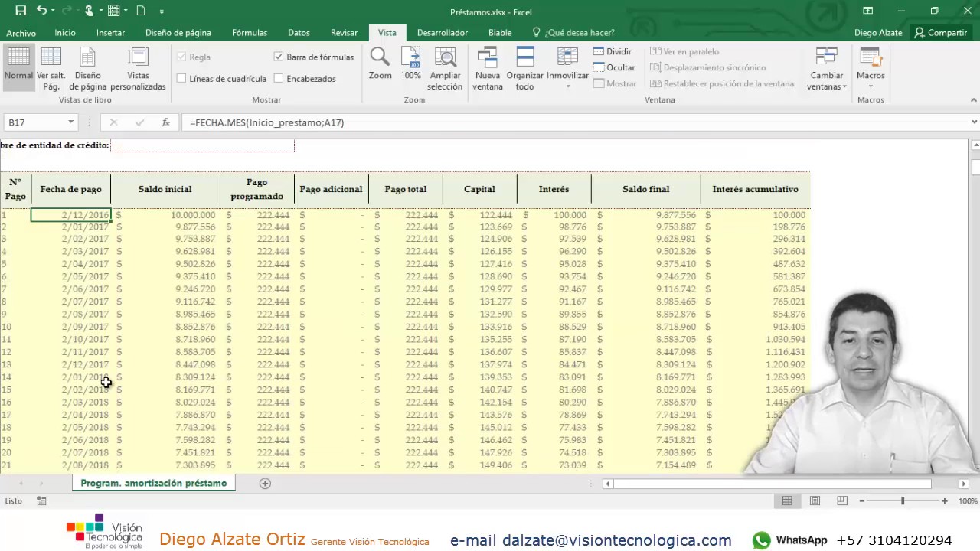This screenshot has height=551, width=980.
Task: Open Vistas personalizadas
Action: click(x=138, y=69)
